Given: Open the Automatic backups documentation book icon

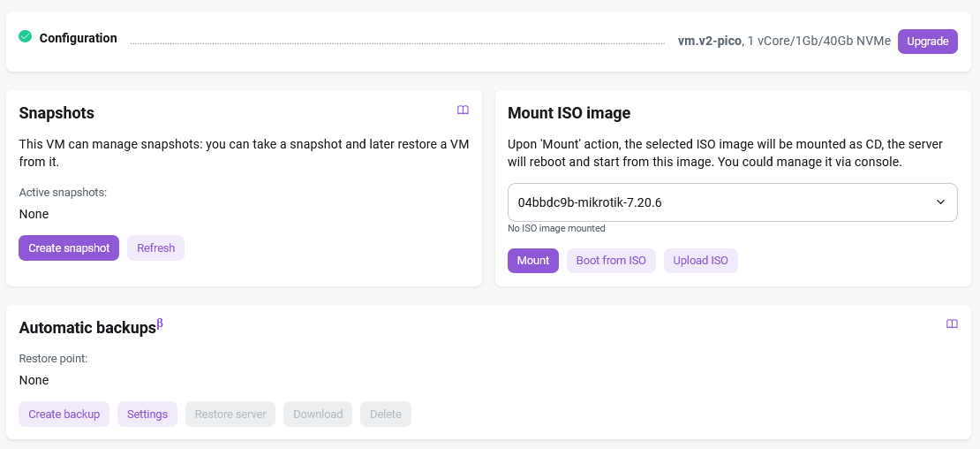Looking at the screenshot, I should 952,324.
